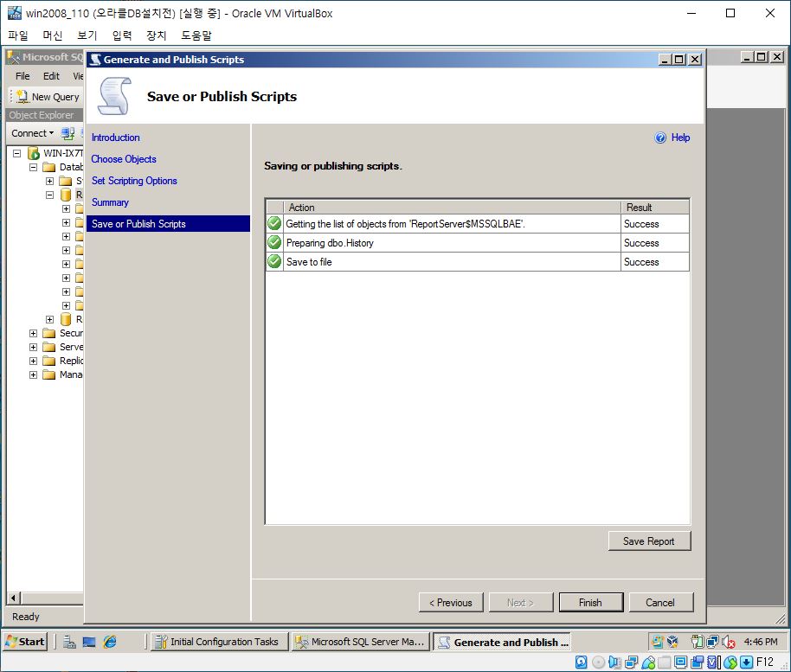The width and height of the screenshot is (791, 672).
Task: Click success icon for 'Getting the list' row
Action: [274, 223]
